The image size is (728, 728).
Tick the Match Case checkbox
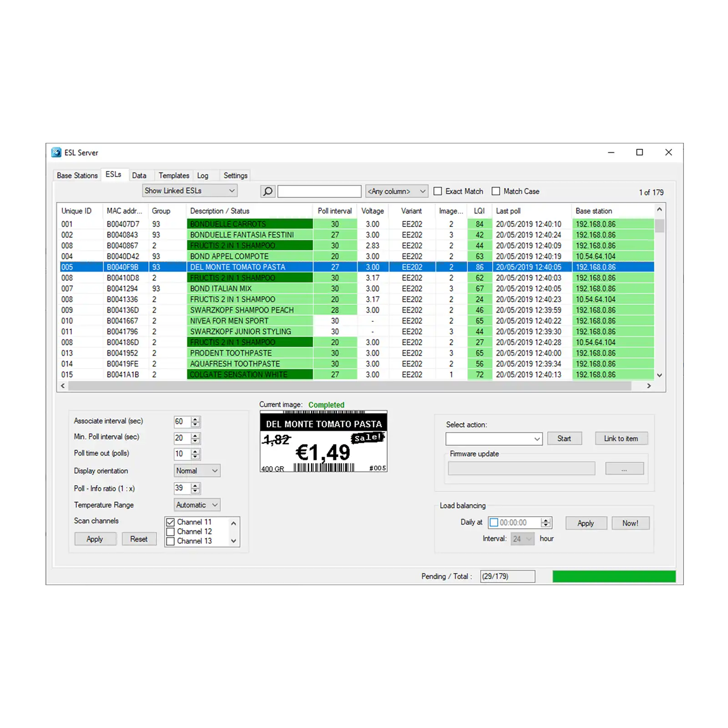point(496,191)
